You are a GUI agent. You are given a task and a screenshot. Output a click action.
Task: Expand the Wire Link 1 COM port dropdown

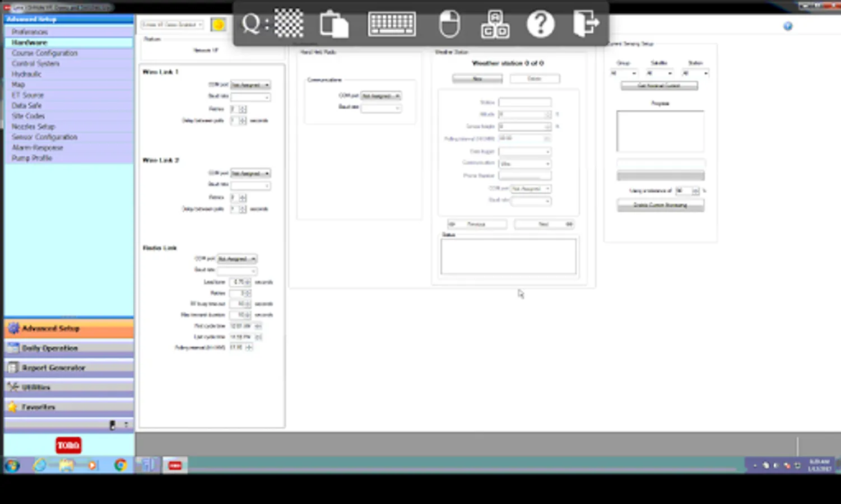250,85
